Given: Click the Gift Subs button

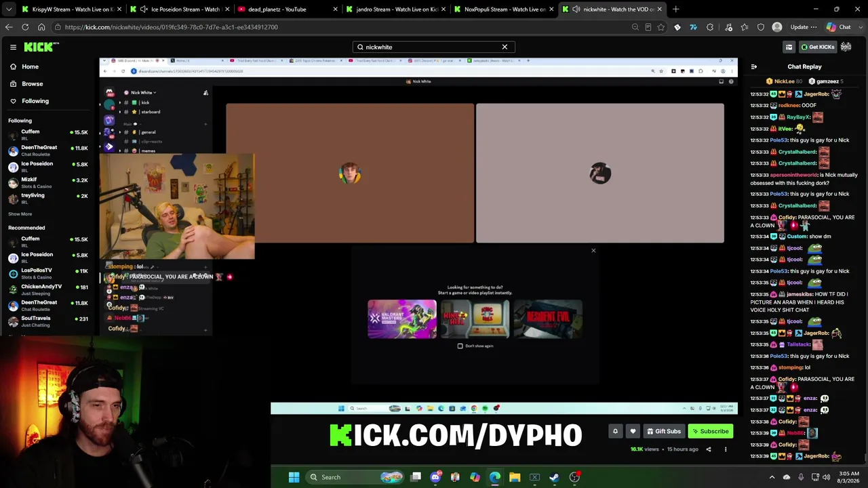Looking at the screenshot, I should click(x=663, y=431).
